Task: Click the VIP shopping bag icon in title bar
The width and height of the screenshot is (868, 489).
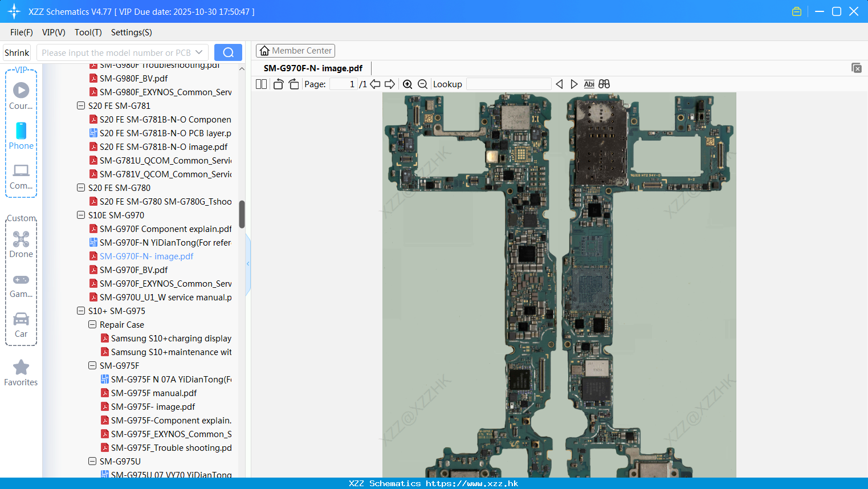Action: (797, 11)
